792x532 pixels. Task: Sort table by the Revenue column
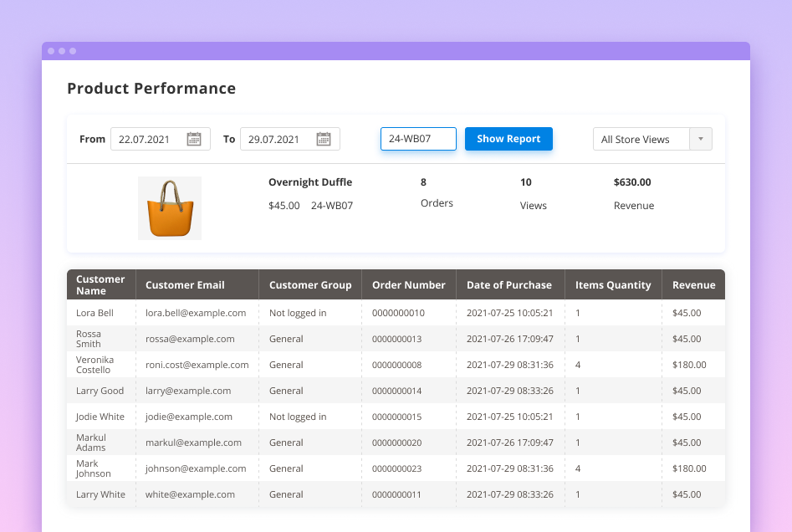click(693, 284)
